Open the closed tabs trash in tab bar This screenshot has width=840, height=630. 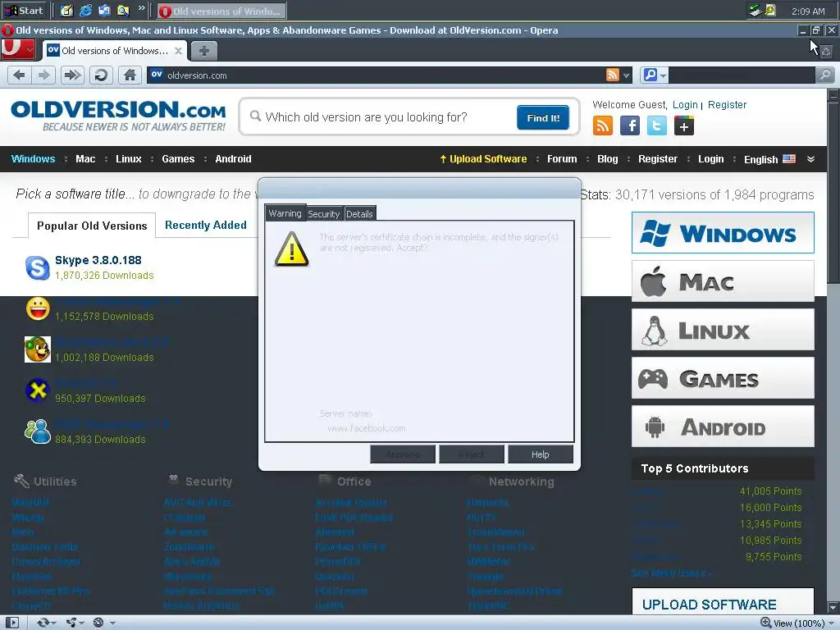826,52
